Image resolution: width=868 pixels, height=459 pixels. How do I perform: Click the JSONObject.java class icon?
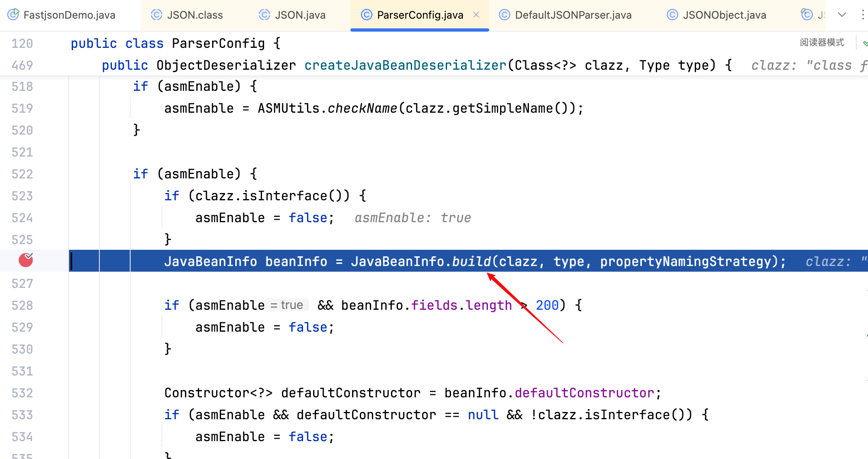tap(672, 15)
